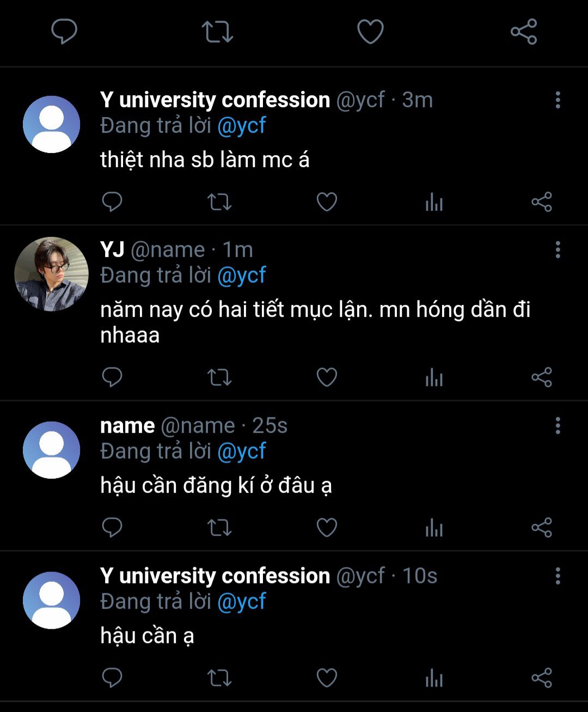The image size is (588, 712).
Task: Retweet the "hậu cần ạ" reply
Action: click(219, 678)
